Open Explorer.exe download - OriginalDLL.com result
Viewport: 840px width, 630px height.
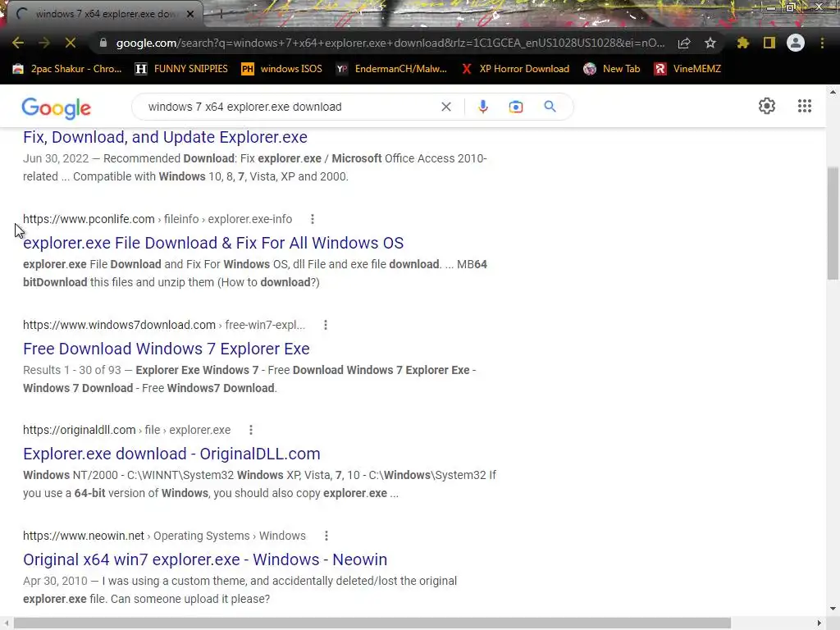(x=171, y=454)
